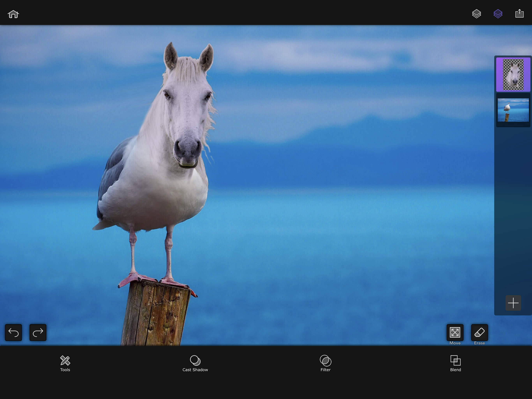Undo the last action
This screenshot has height=399, width=532.
click(13, 333)
